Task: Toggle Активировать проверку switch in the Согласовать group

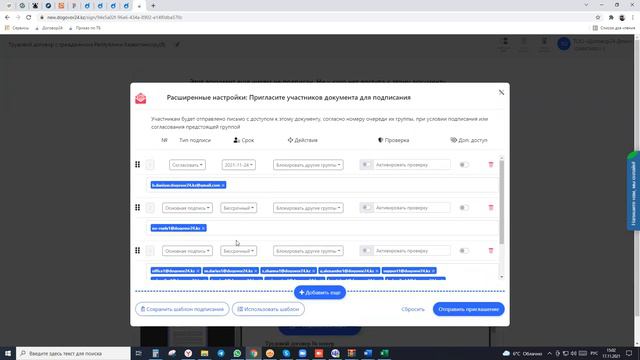Action: coord(366,164)
